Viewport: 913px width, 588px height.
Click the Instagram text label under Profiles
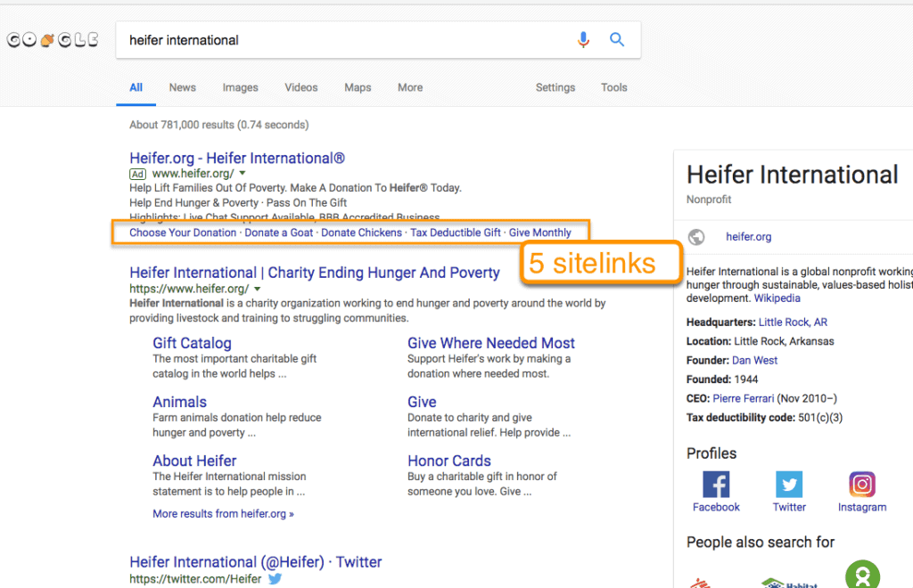tap(862, 507)
